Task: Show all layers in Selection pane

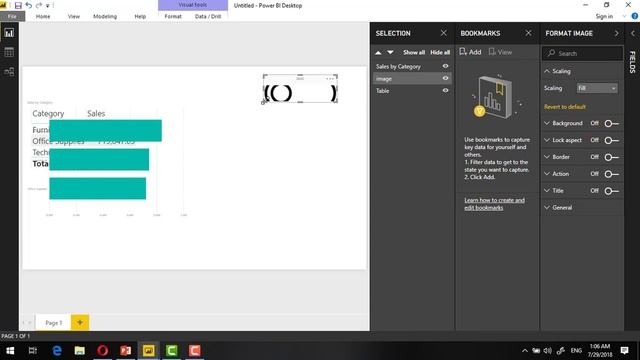Action: pyautogui.click(x=414, y=52)
